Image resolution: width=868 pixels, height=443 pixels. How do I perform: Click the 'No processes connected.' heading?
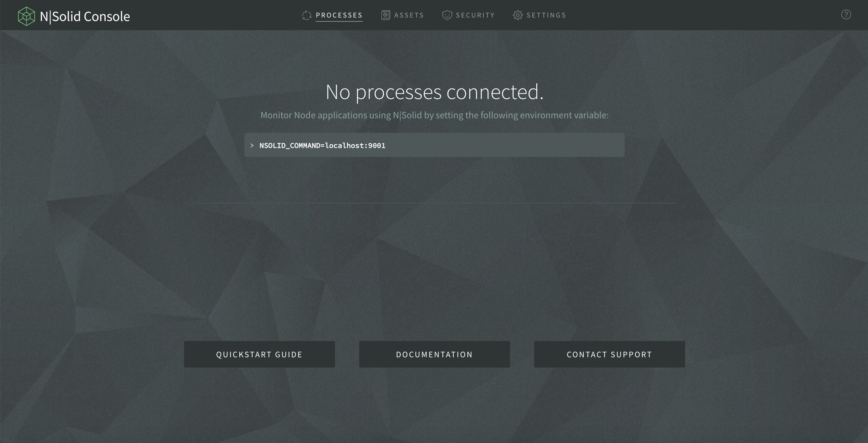434,92
